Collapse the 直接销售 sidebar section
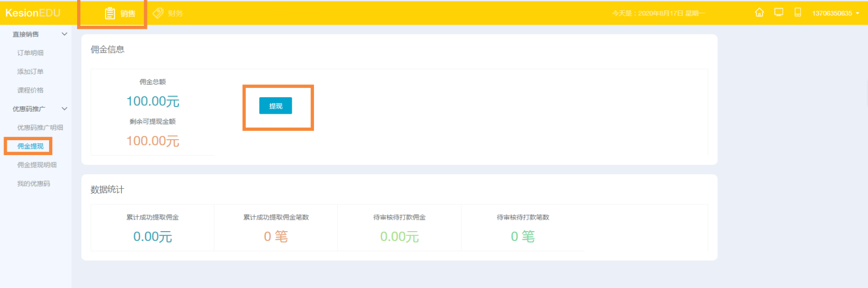This screenshot has width=868, height=288. [x=65, y=34]
